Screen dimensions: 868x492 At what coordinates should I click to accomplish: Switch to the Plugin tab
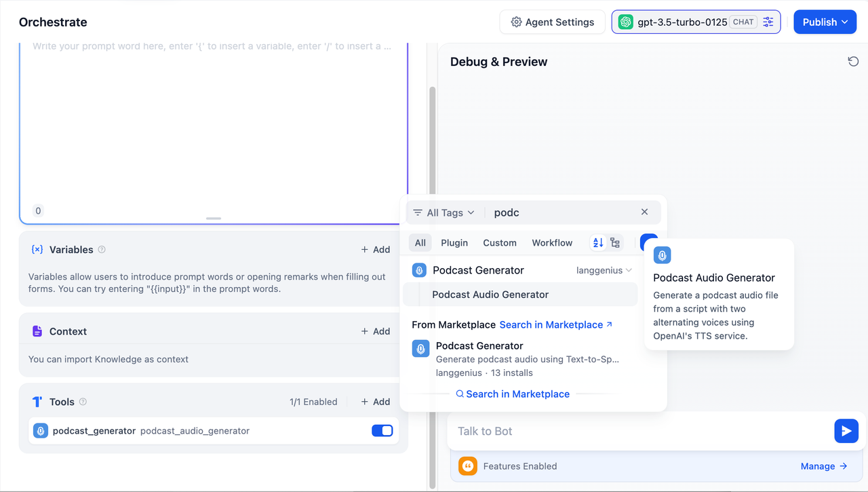pyautogui.click(x=454, y=243)
